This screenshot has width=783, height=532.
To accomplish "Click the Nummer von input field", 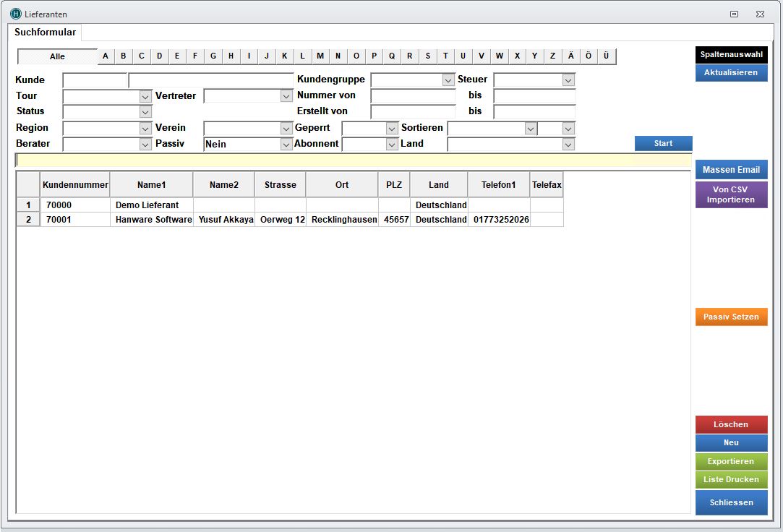I will tap(413, 95).
